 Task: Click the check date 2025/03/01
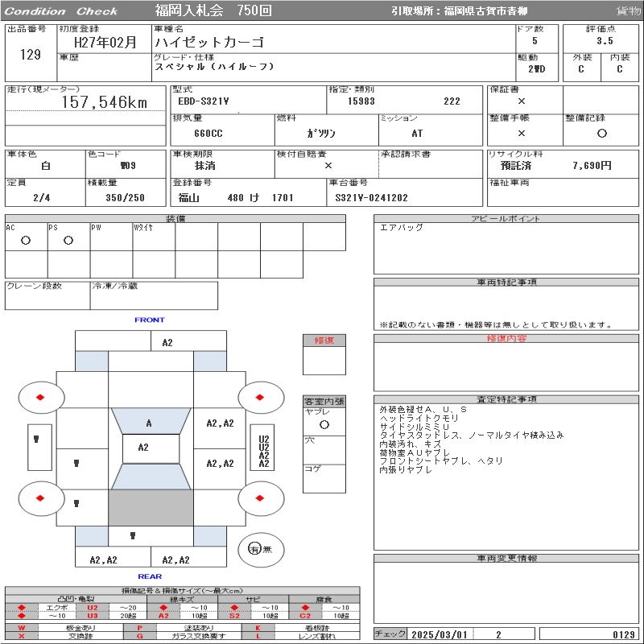point(440,634)
